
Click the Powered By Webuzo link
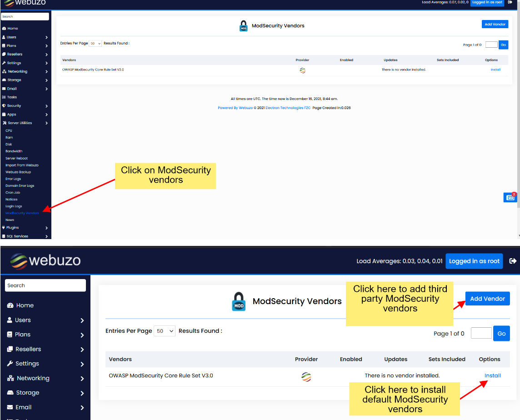tap(235, 108)
